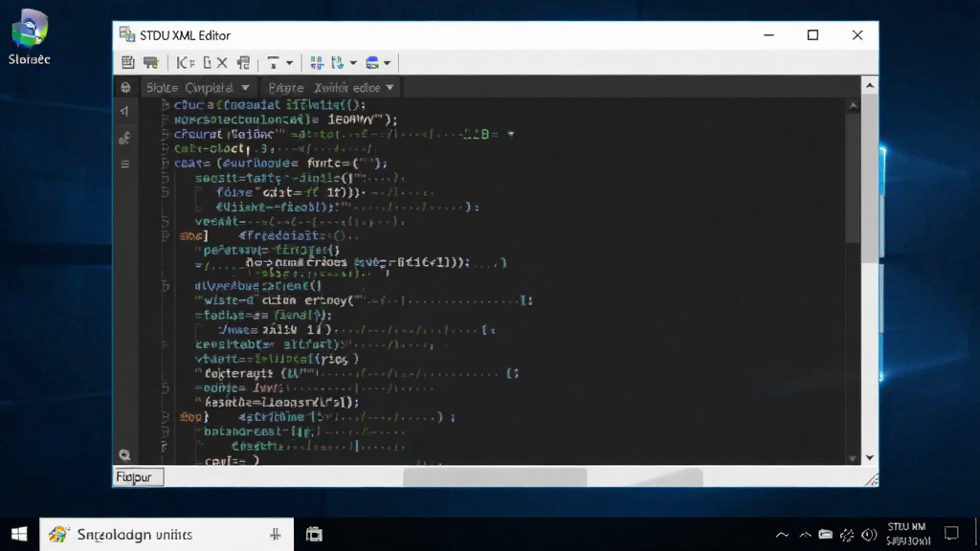Click the round icon left of the first tab

tap(125, 87)
